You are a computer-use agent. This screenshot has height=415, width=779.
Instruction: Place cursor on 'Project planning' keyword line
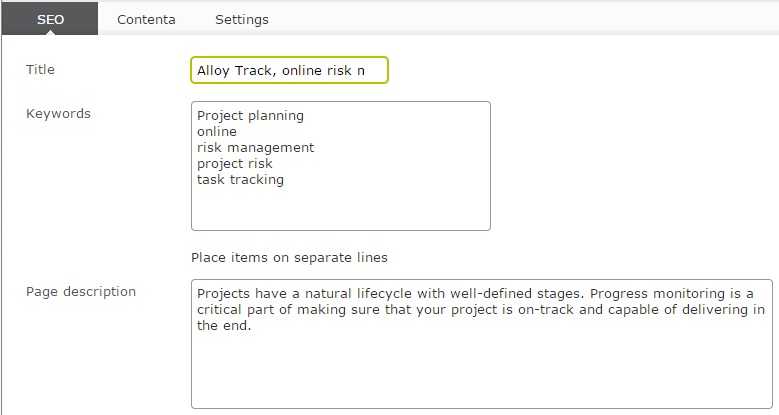250,116
